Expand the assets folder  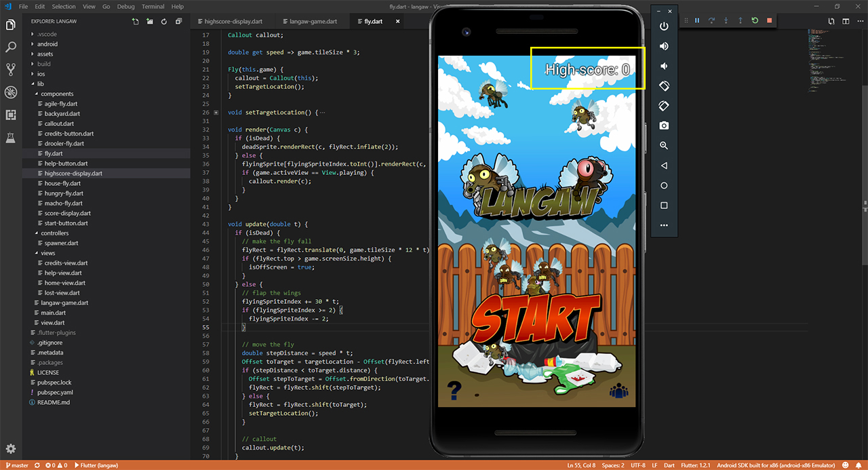click(x=45, y=54)
